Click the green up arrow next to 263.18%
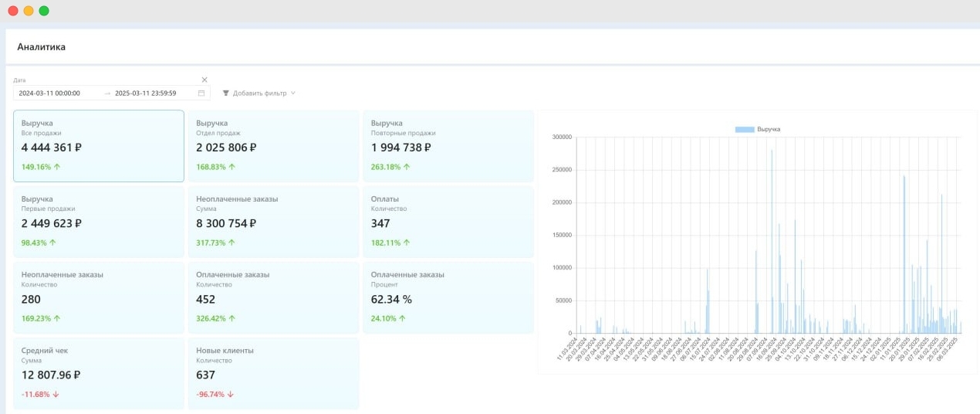The height and width of the screenshot is (414, 980). [407, 167]
